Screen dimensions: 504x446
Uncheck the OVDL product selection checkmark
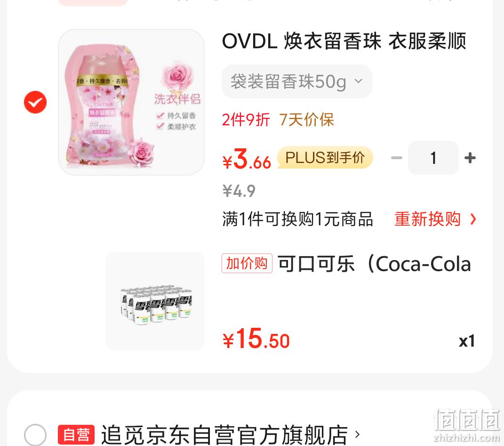click(x=35, y=102)
